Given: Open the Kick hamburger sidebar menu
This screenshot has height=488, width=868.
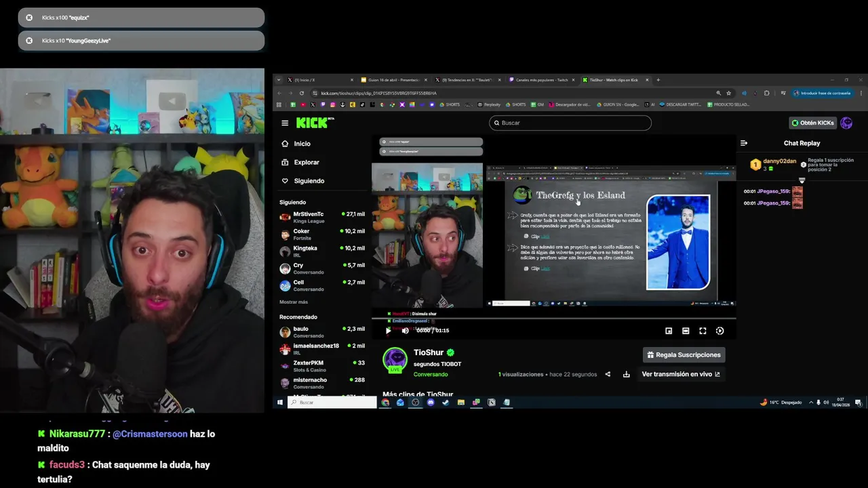Looking at the screenshot, I should tap(285, 123).
